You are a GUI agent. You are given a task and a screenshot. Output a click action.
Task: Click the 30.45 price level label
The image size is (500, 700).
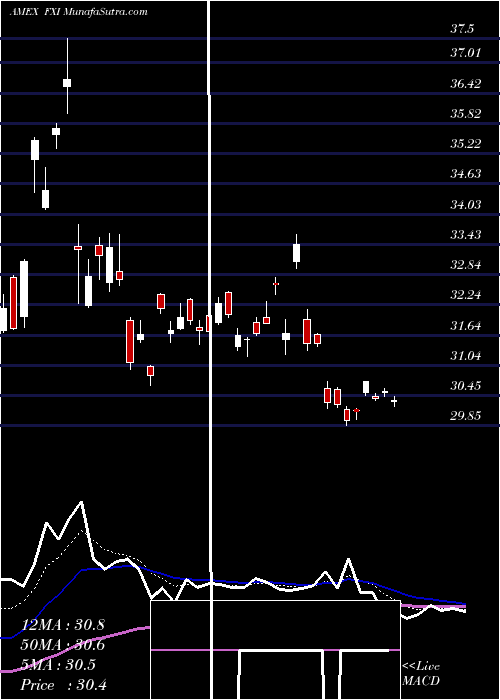(465, 386)
